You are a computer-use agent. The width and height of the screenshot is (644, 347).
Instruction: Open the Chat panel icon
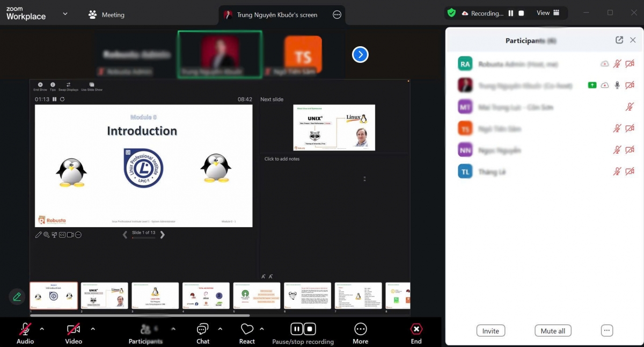click(x=202, y=329)
